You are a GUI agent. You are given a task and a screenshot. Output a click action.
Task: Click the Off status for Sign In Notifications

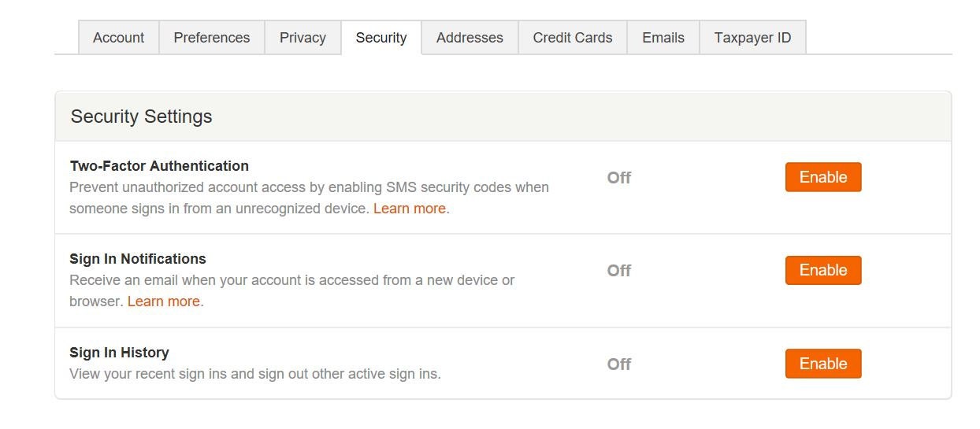pos(619,271)
